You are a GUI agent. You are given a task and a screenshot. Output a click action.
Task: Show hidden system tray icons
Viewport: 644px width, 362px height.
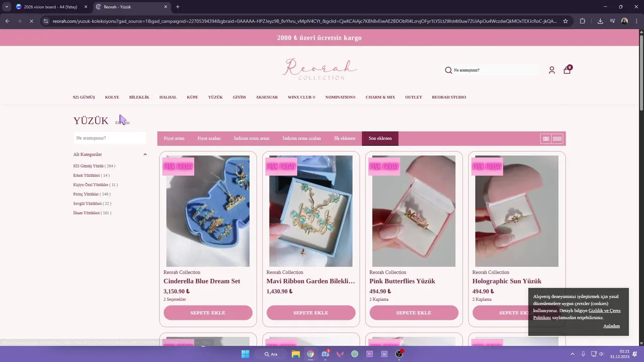(x=573, y=354)
